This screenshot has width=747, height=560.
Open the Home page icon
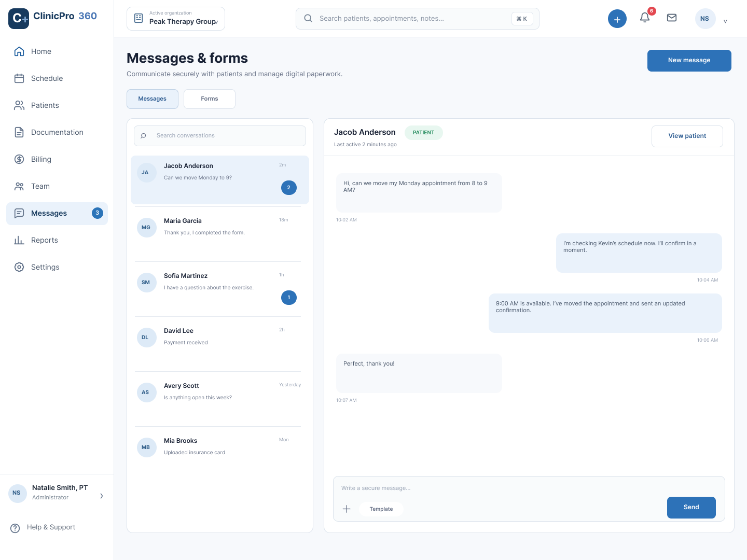point(19,51)
